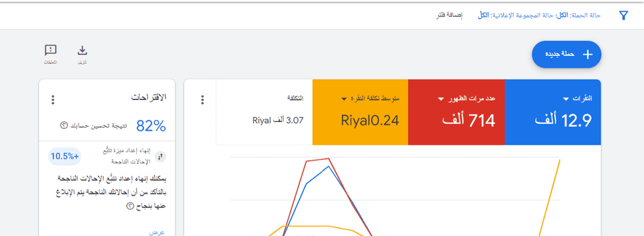644x236 pixels.
Task: Open the three-dot menu on the metrics chart card
Action: (x=202, y=100)
